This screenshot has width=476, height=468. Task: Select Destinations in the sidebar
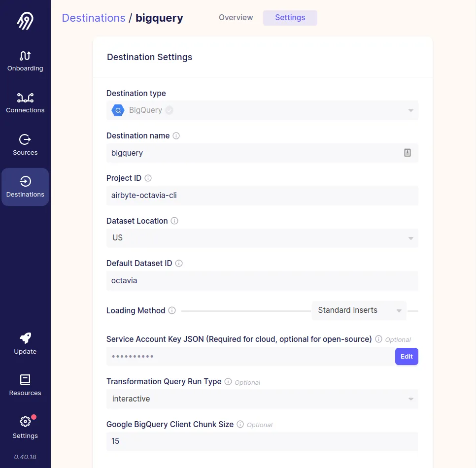pyautogui.click(x=25, y=187)
